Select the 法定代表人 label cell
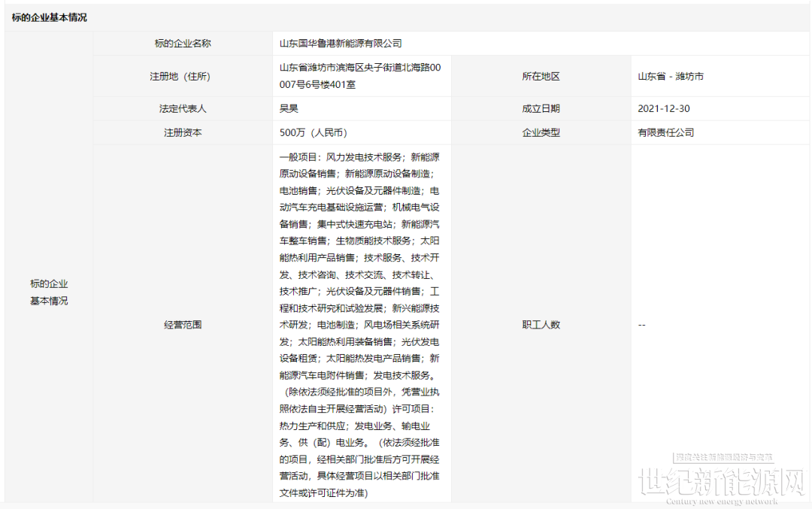 click(183, 108)
